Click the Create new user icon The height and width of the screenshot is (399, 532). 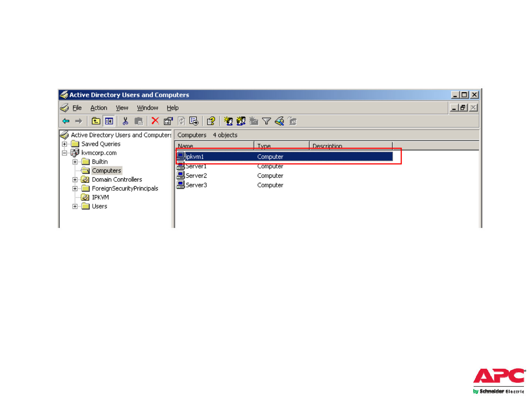[228, 121]
